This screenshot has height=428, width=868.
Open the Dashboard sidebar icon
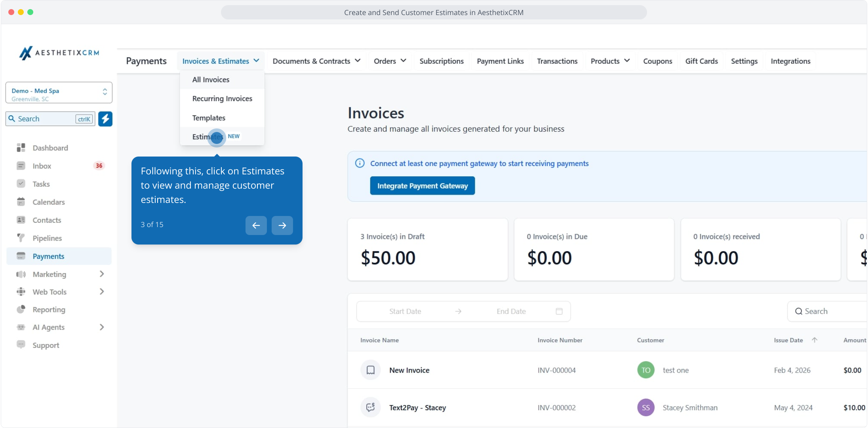21,148
